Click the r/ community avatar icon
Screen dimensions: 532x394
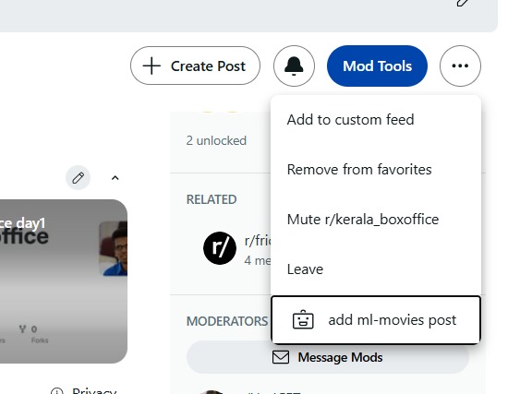tap(220, 248)
